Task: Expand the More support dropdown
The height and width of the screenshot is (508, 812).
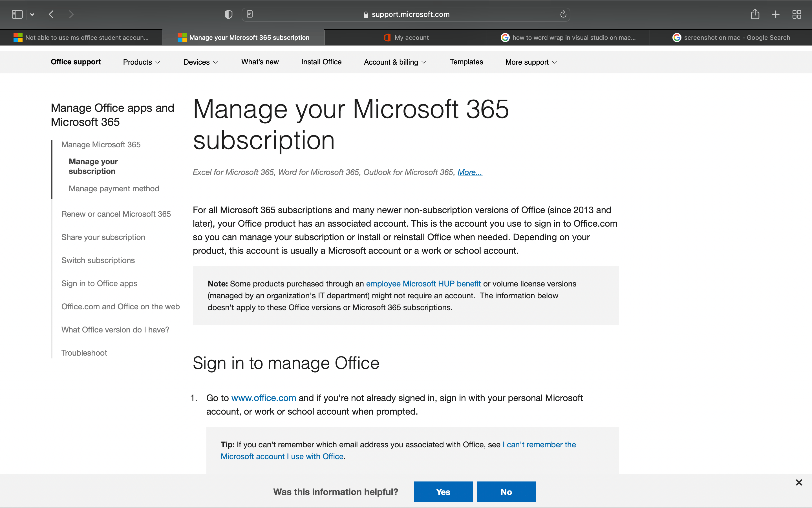Action: pyautogui.click(x=531, y=62)
